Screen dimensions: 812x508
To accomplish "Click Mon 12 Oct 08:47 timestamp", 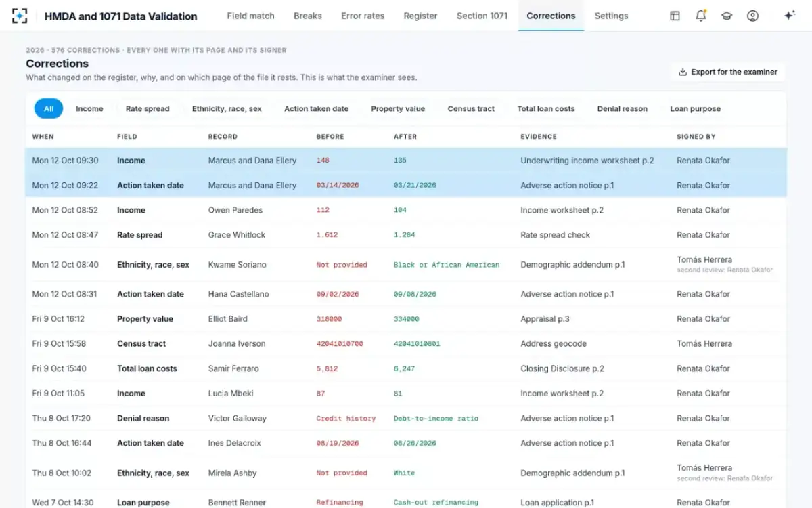I will 65,235.
